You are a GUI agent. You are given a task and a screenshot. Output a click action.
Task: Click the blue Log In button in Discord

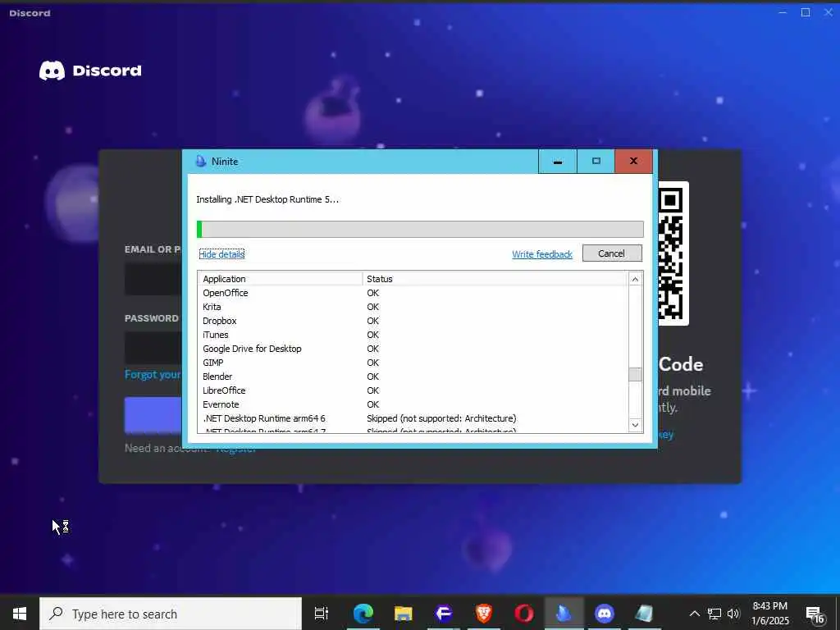click(153, 414)
